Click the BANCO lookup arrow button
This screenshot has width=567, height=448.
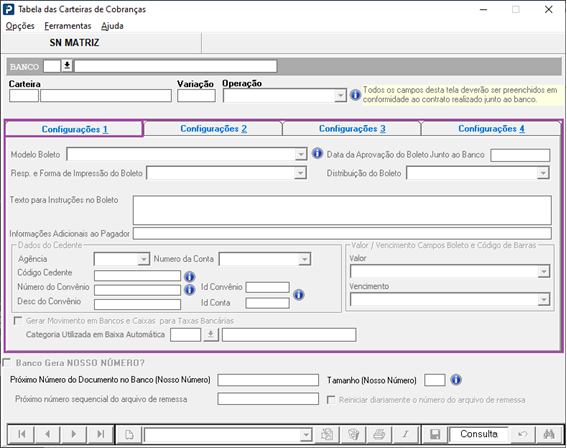point(67,66)
